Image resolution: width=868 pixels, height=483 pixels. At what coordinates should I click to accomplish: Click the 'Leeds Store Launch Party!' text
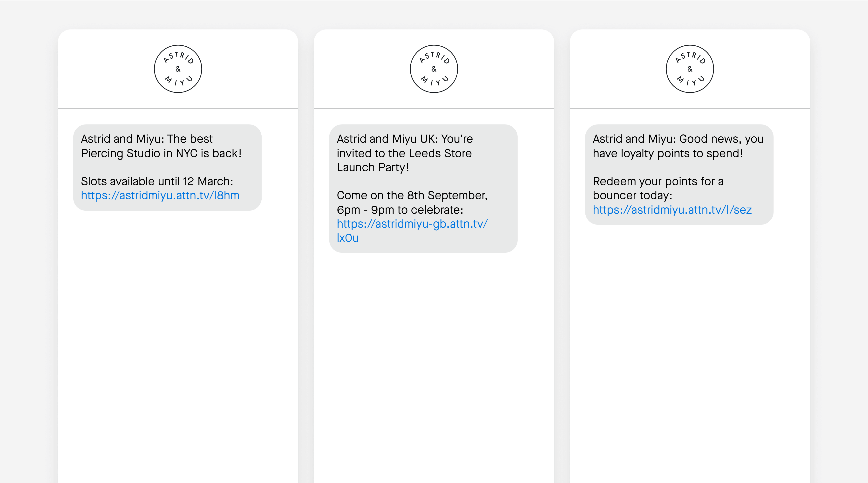[373, 168]
